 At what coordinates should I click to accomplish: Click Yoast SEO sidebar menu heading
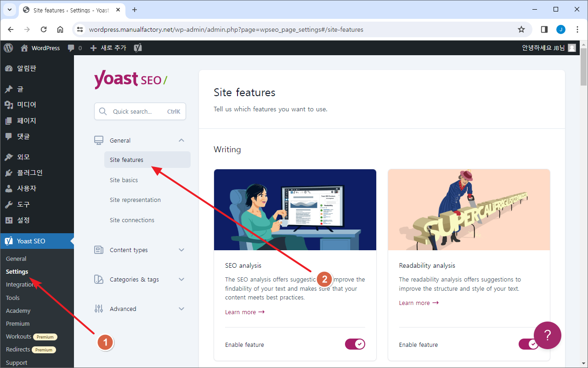coord(37,241)
